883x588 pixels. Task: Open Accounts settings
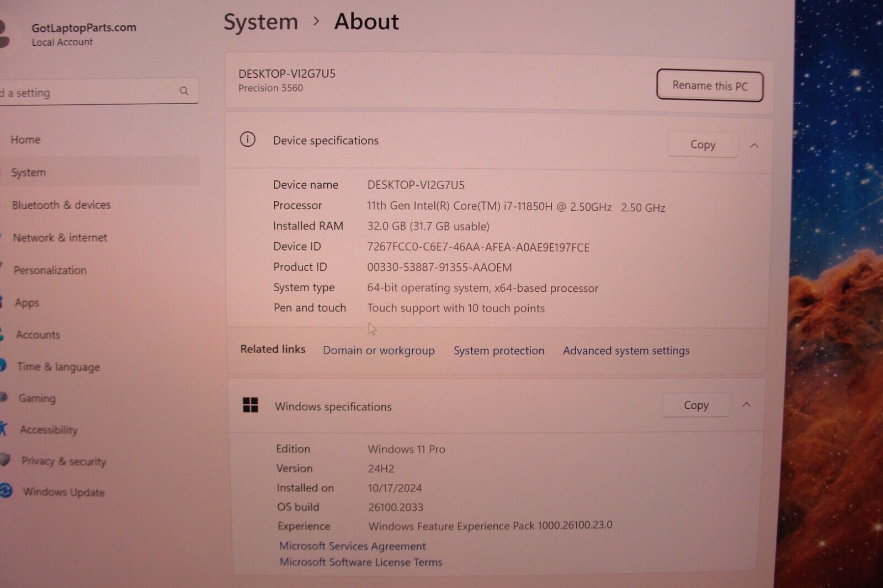coord(38,335)
